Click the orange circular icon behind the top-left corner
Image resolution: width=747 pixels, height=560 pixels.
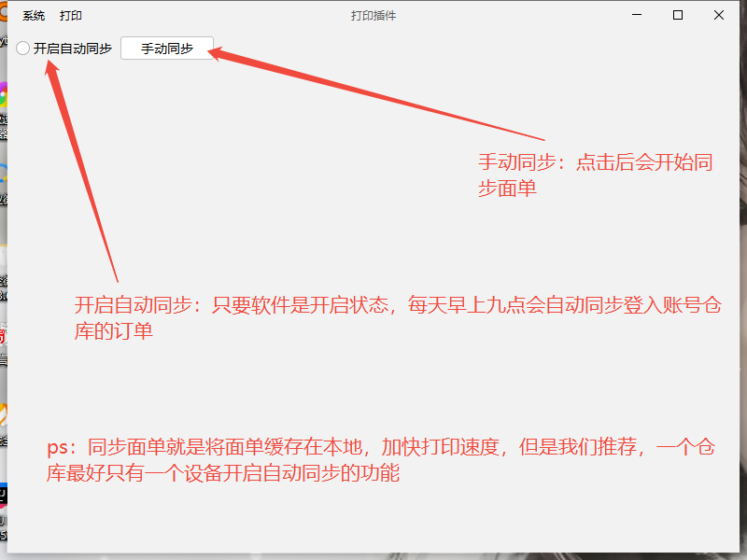[3, 11]
